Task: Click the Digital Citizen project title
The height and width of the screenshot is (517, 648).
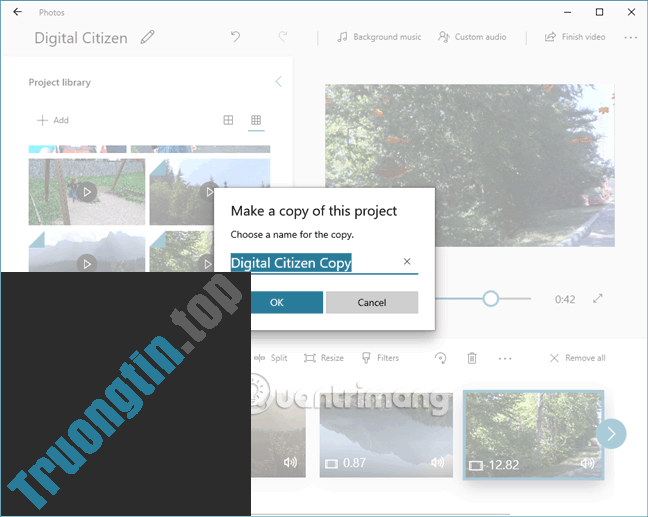Action: coord(81,38)
